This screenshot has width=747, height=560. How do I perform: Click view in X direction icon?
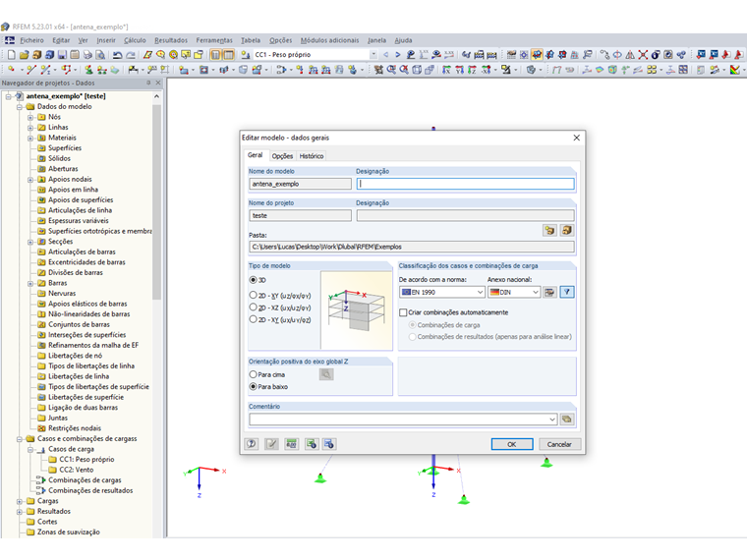(x=446, y=70)
